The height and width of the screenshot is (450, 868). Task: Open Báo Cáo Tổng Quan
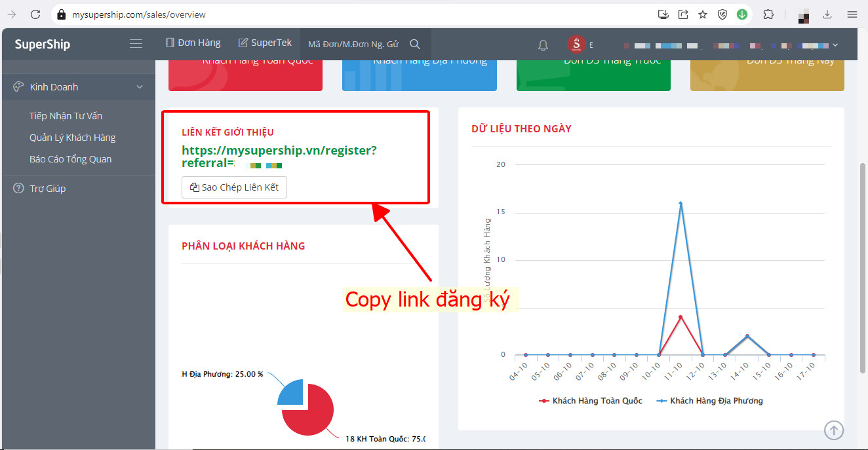pyautogui.click(x=70, y=159)
